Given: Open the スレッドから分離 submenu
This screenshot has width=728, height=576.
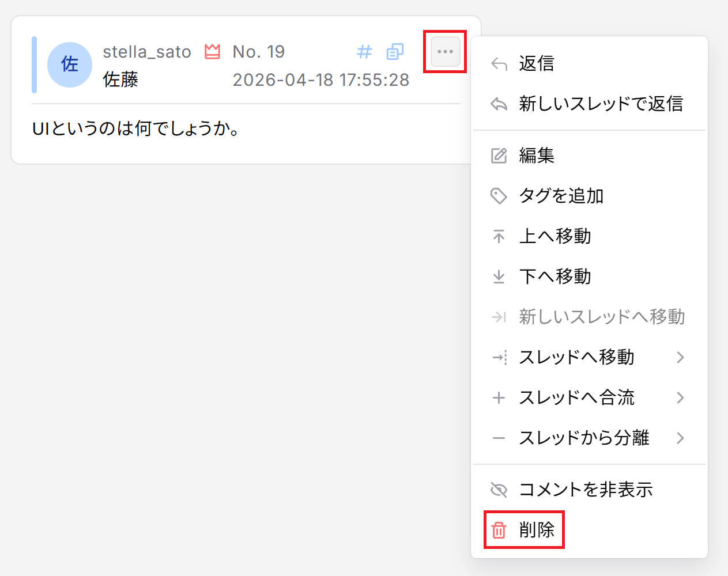Looking at the screenshot, I should pos(589,438).
